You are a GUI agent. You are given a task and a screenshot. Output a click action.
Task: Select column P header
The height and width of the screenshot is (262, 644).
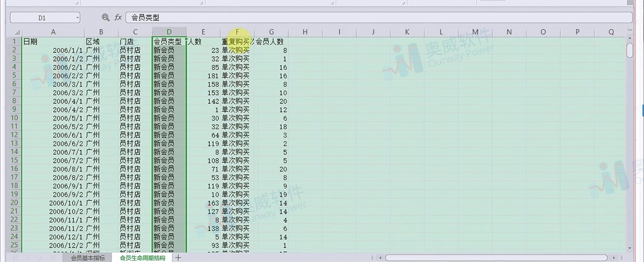(577, 32)
